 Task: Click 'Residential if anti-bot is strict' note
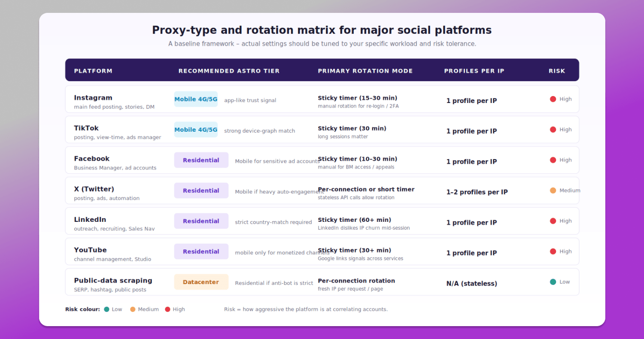click(x=274, y=283)
